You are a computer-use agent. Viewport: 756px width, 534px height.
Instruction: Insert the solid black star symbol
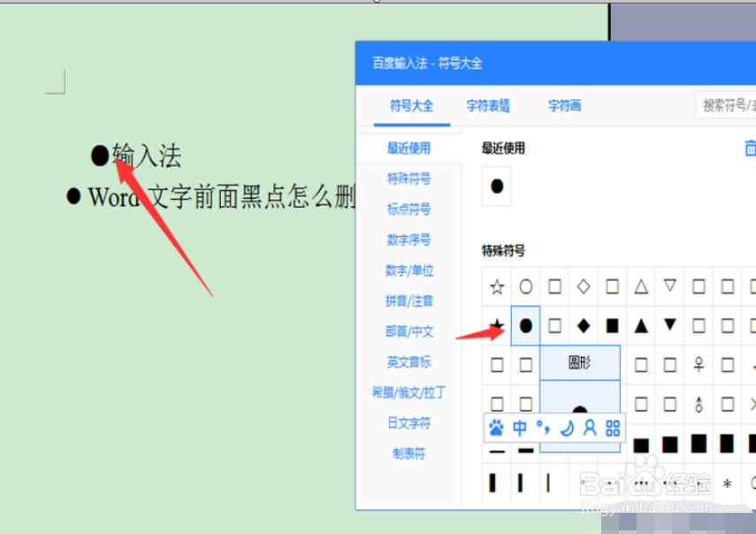pyautogui.click(x=497, y=325)
